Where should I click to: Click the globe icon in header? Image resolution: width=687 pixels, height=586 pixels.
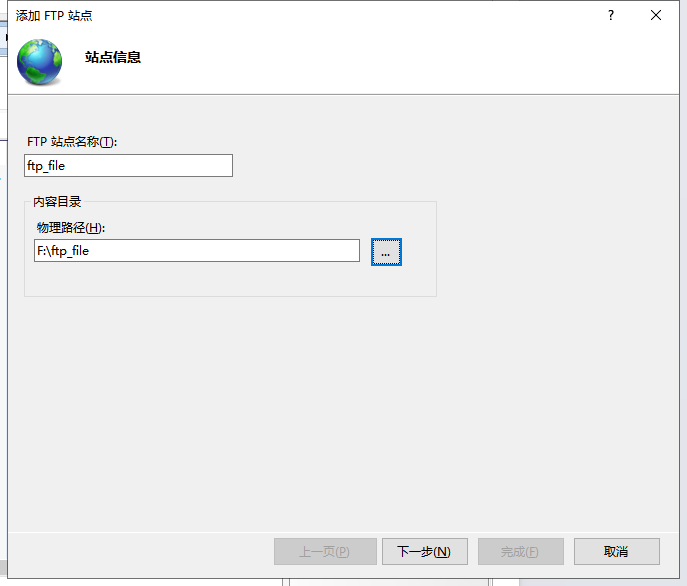[x=39, y=62]
